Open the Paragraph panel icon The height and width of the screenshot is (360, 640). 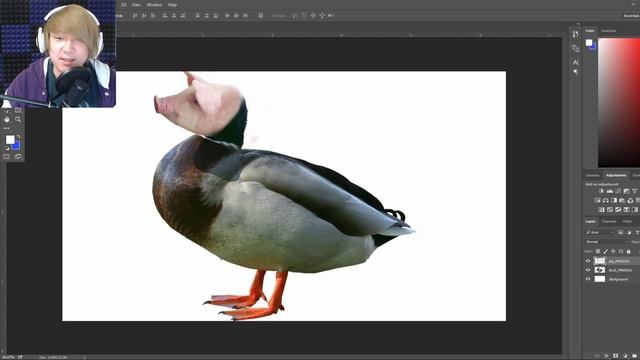tap(576, 72)
